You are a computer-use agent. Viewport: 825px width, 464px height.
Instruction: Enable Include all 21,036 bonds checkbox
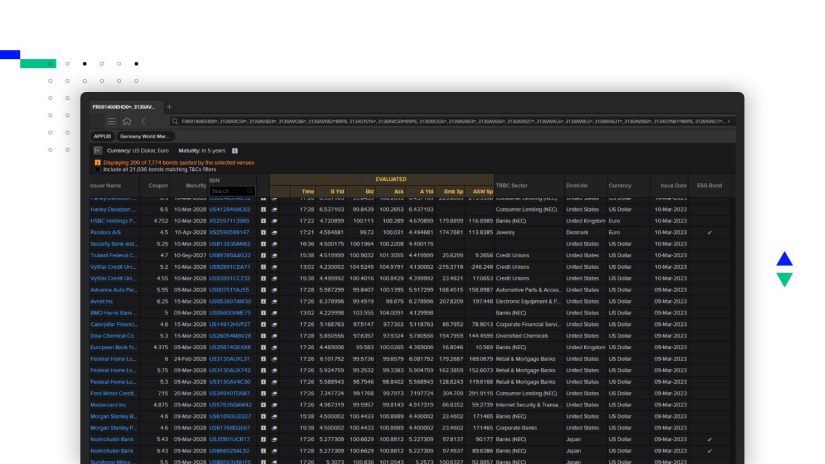point(97,168)
